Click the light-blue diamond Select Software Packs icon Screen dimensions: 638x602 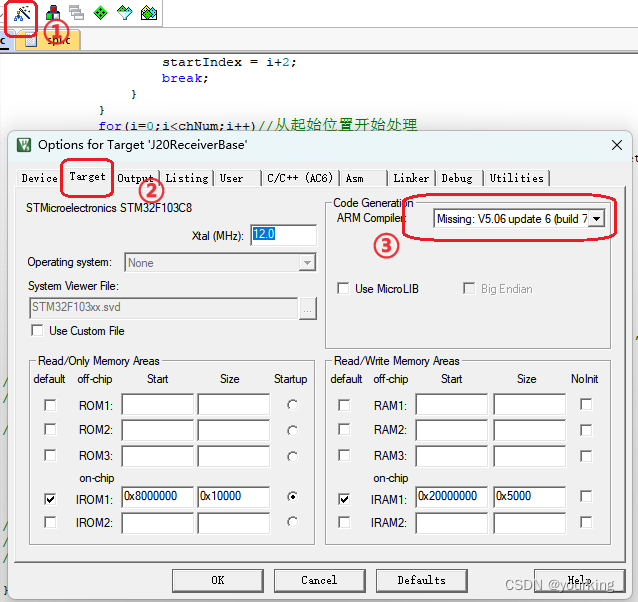(125, 13)
